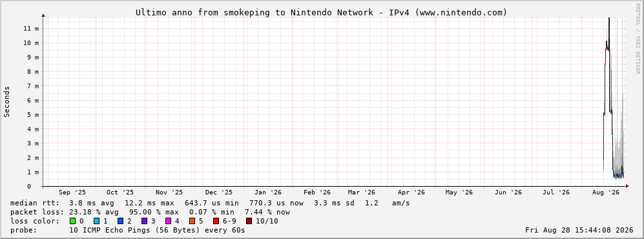The image size is (644, 239).
Task: Click the Jan '26 x-axis label
Action: [268, 192]
